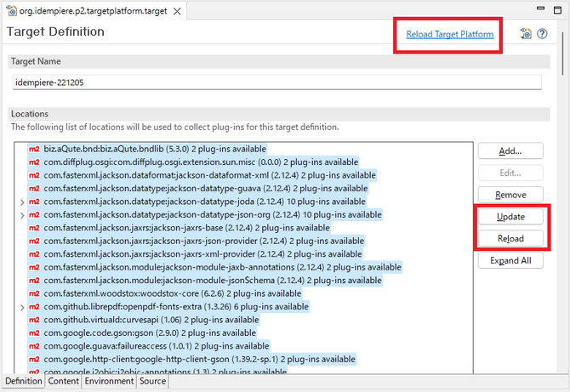Minimize the editor area
The image size is (570, 392).
540,9
